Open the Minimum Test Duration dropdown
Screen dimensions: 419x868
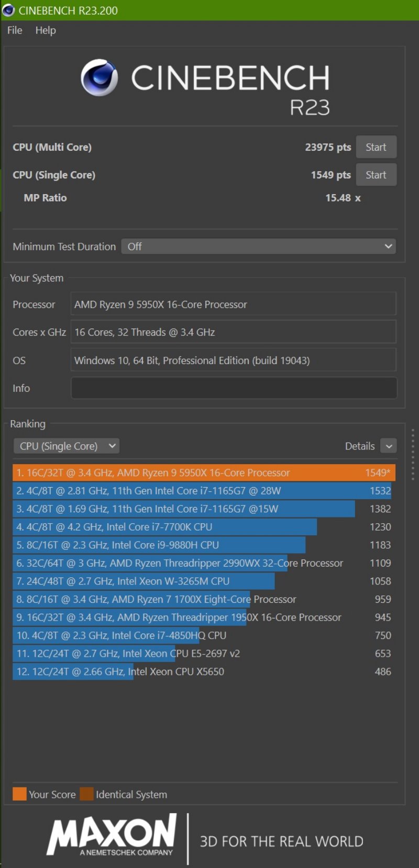259,246
